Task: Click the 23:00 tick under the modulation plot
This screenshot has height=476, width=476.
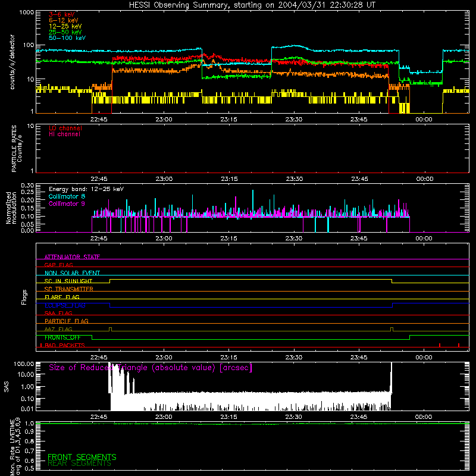Action: [x=164, y=239]
